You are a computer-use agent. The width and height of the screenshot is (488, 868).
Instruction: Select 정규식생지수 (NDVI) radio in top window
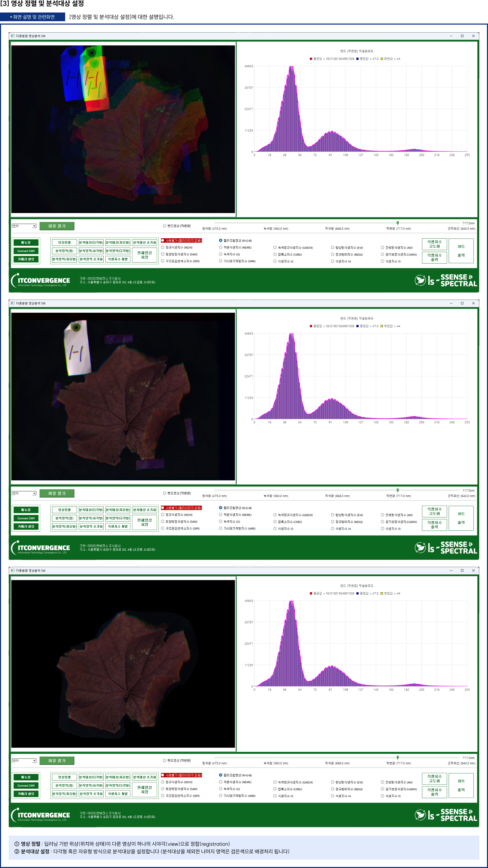pyautogui.click(x=163, y=247)
